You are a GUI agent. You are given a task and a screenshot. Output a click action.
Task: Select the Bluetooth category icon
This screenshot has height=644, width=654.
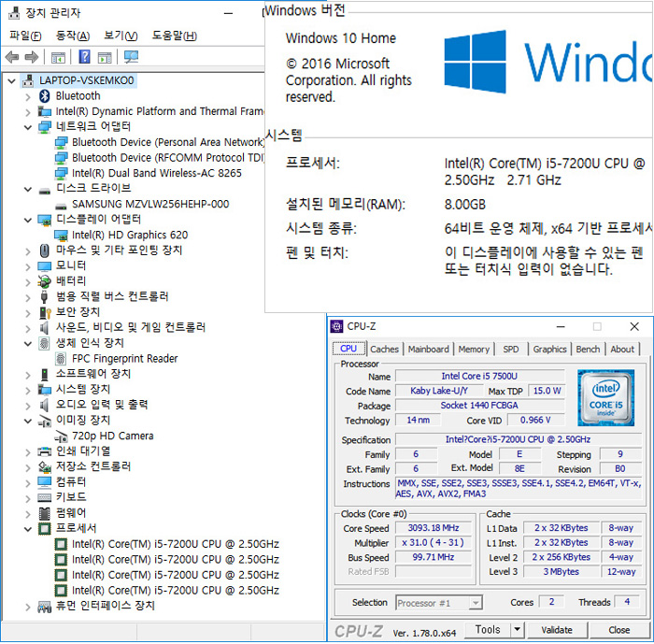pos(44,96)
